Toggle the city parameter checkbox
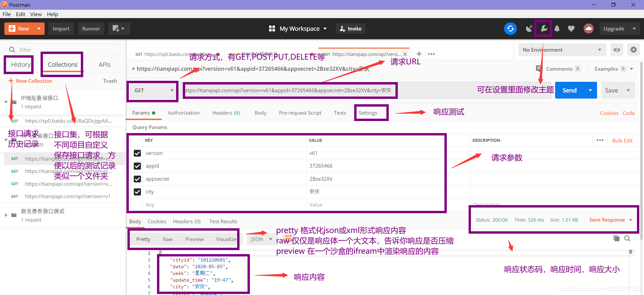644x295 pixels. 137,192
